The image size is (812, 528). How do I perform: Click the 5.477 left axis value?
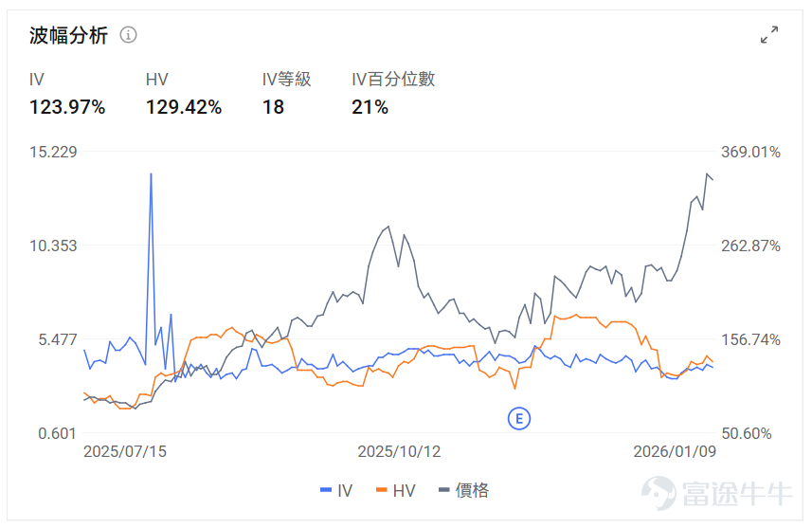pyautogui.click(x=58, y=340)
